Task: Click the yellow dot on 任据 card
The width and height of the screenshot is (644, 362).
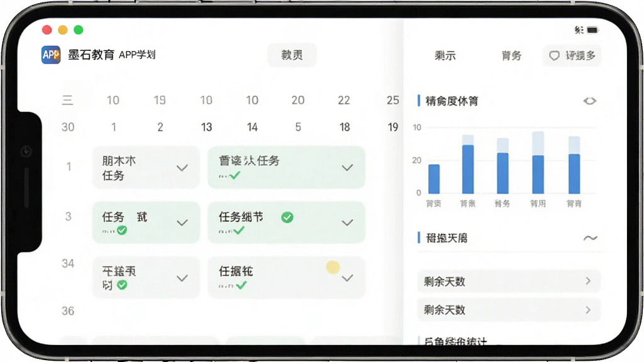Action: [x=333, y=267]
